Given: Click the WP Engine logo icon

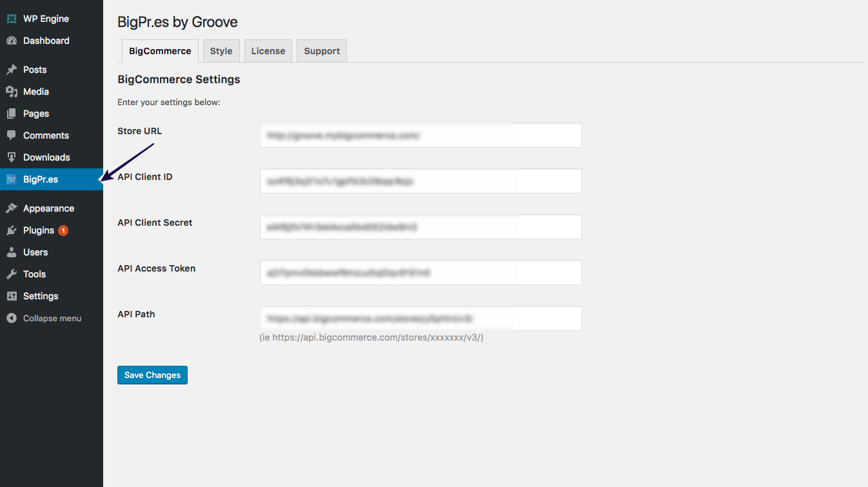Looking at the screenshot, I should pyautogui.click(x=12, y=19).
